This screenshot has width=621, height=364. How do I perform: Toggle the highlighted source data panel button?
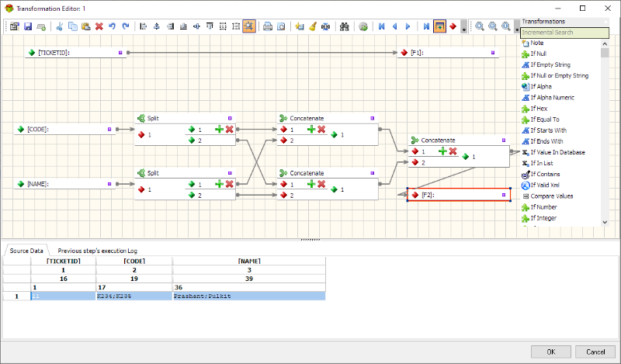(439, 26)
